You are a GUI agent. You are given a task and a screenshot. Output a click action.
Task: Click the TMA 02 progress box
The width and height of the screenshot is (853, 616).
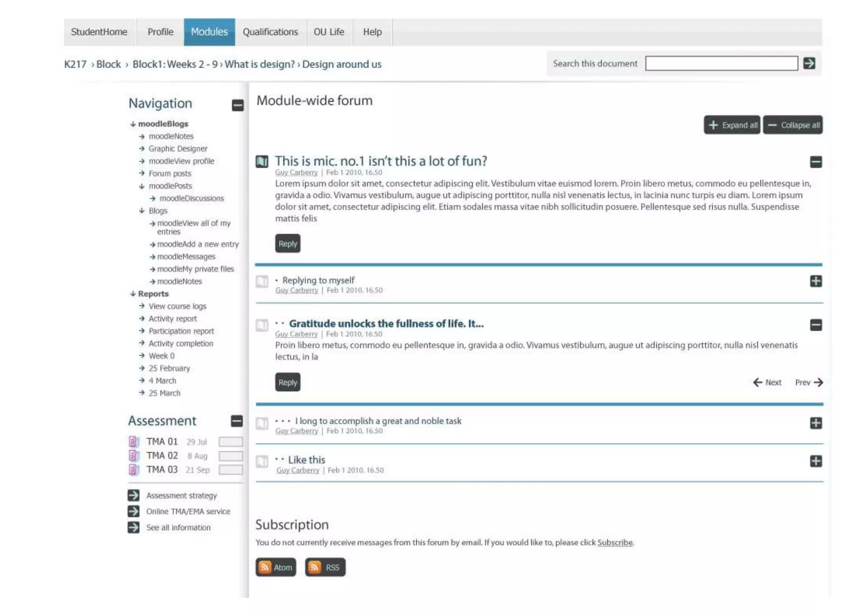point(231,456)
